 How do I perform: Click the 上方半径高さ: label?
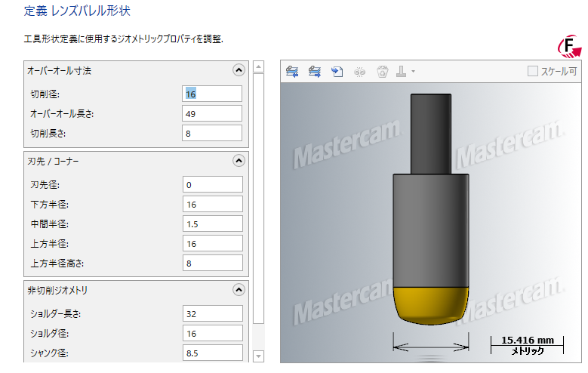click(x=57, y=264)
